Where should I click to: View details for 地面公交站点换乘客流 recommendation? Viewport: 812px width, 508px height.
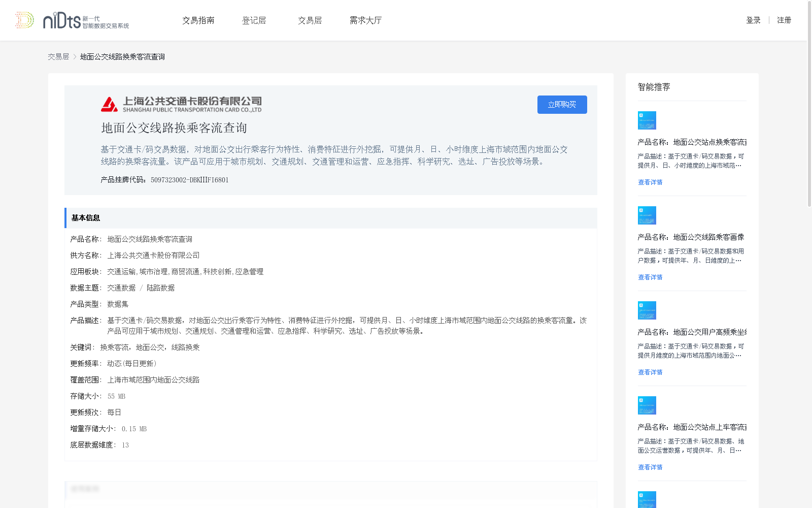[x=650, y=182]
